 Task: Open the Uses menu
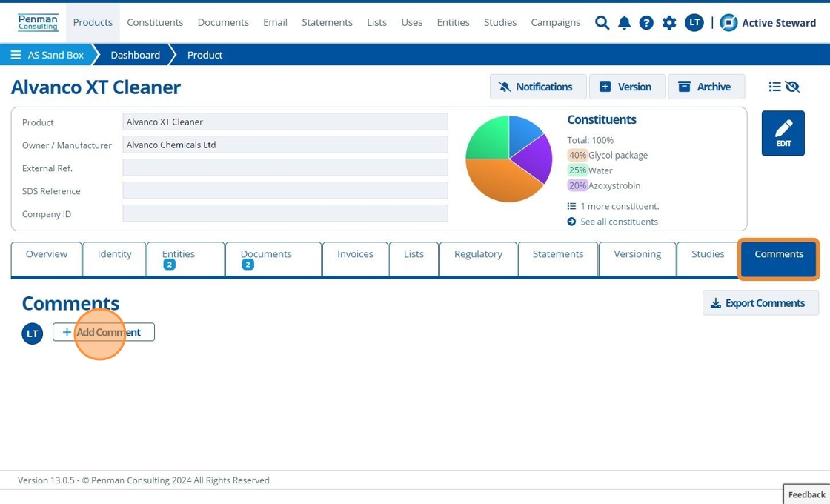point(412,23)
